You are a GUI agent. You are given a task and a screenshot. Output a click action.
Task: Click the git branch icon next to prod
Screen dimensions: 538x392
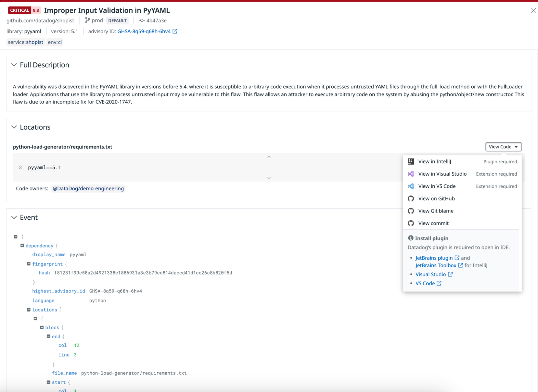tap(87, 20)
